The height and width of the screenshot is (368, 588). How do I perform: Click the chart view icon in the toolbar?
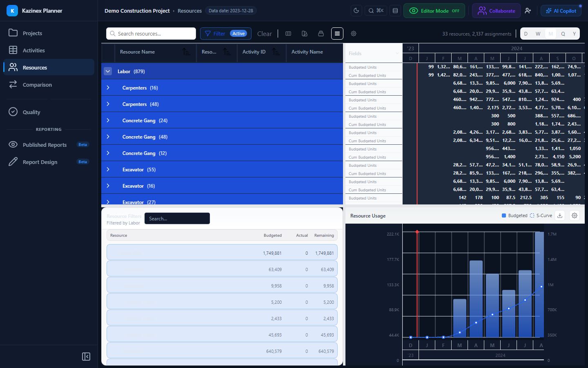(305, 34)
